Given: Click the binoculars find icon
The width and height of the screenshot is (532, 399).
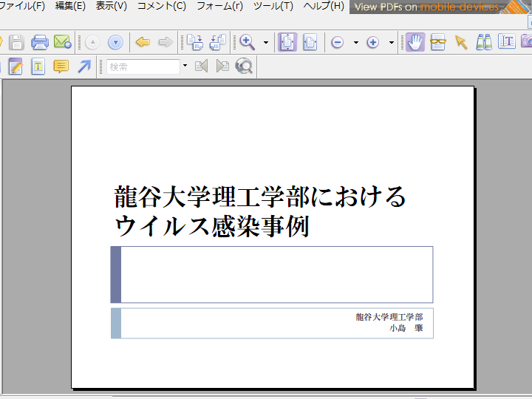Looking at the screenshot, I should [x=484, y=42].
